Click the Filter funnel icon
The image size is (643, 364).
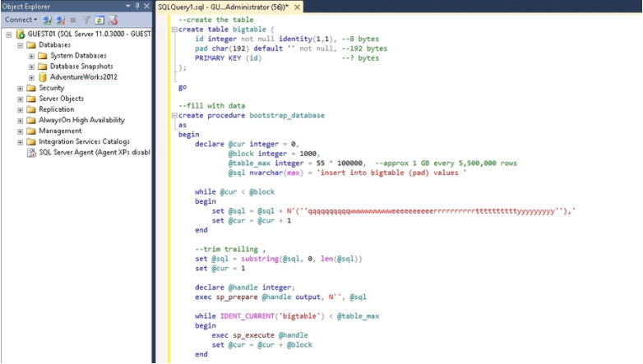(86, 20)
